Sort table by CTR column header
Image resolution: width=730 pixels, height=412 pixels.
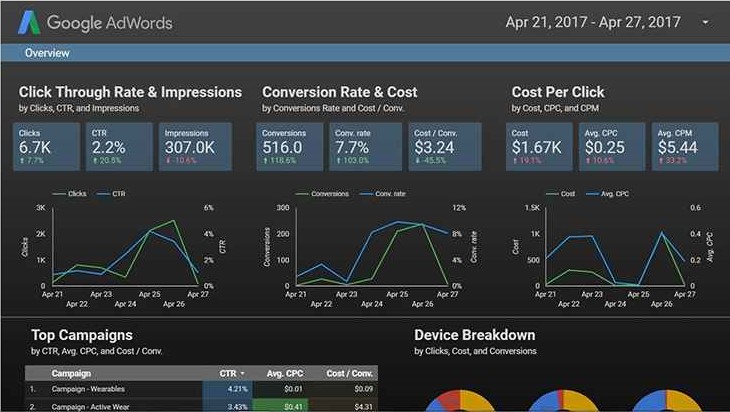(228, 372)
